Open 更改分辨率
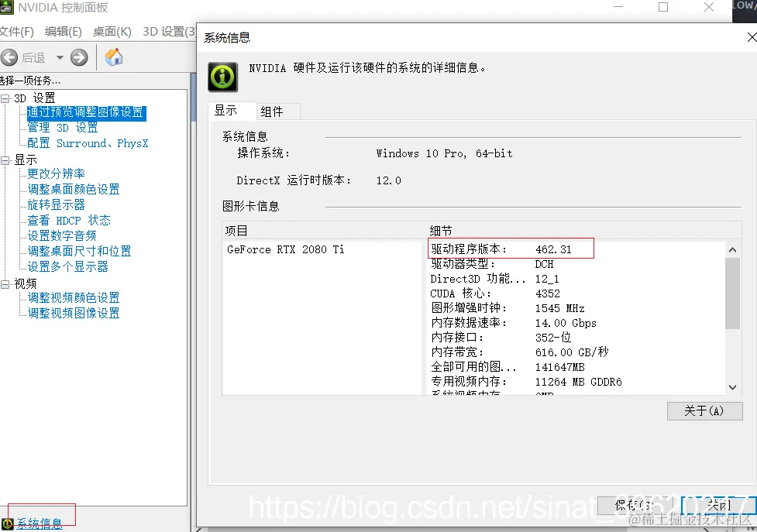The height and width of the screenshot is (532, 757). 56,173
